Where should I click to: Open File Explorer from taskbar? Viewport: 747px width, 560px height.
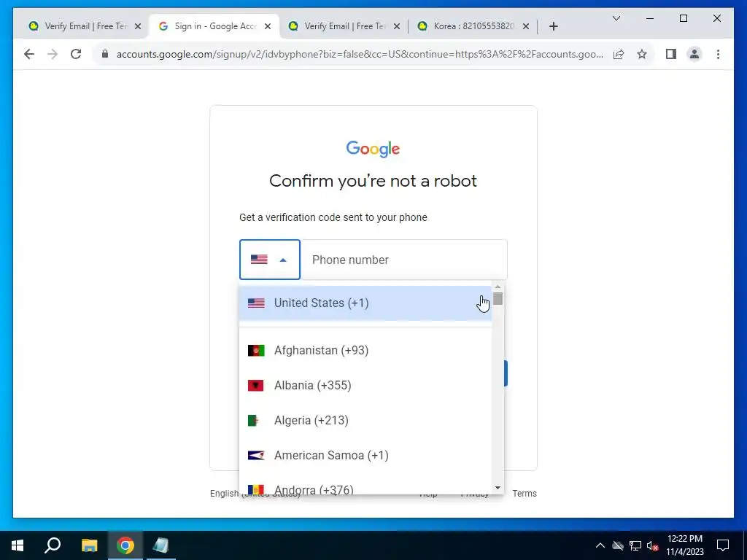click(89, 545)
